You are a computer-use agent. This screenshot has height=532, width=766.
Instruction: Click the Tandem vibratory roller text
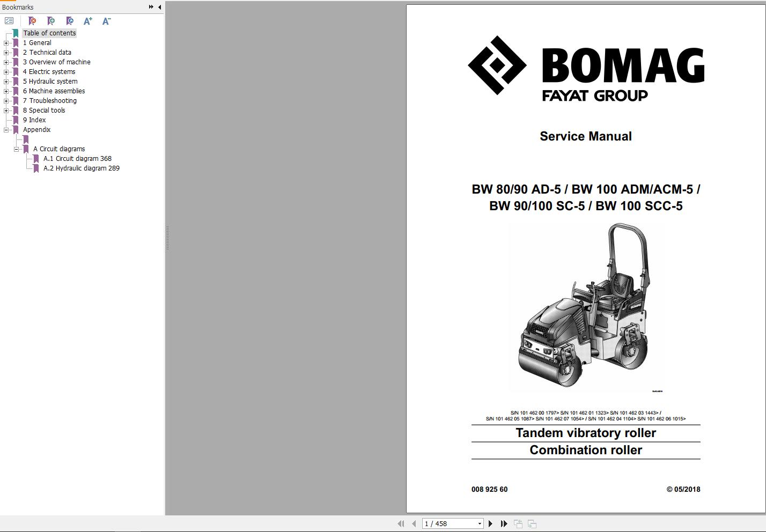click(x=586, y=433)
